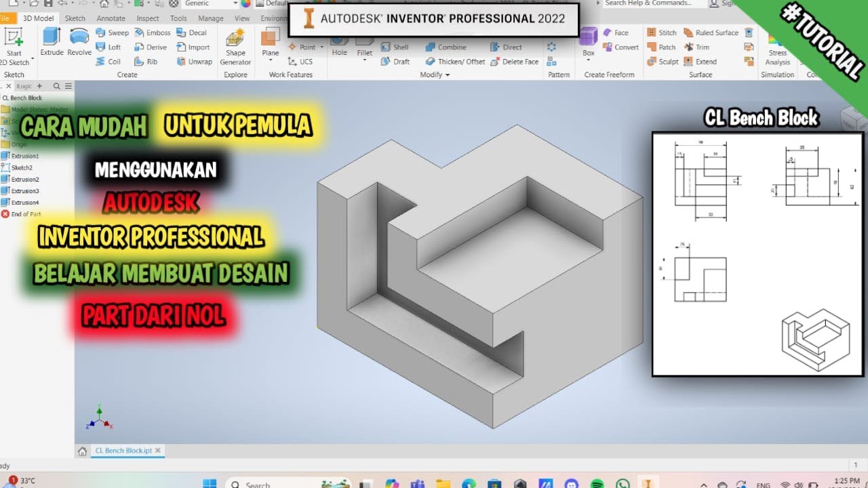Open the model browser hamburger menu

click(68, 86)
